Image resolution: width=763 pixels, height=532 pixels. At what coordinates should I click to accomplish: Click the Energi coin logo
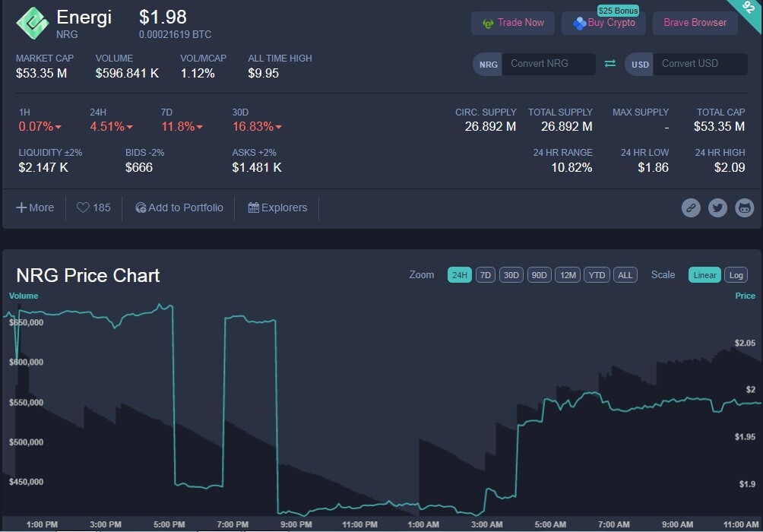tap(33, 23)
